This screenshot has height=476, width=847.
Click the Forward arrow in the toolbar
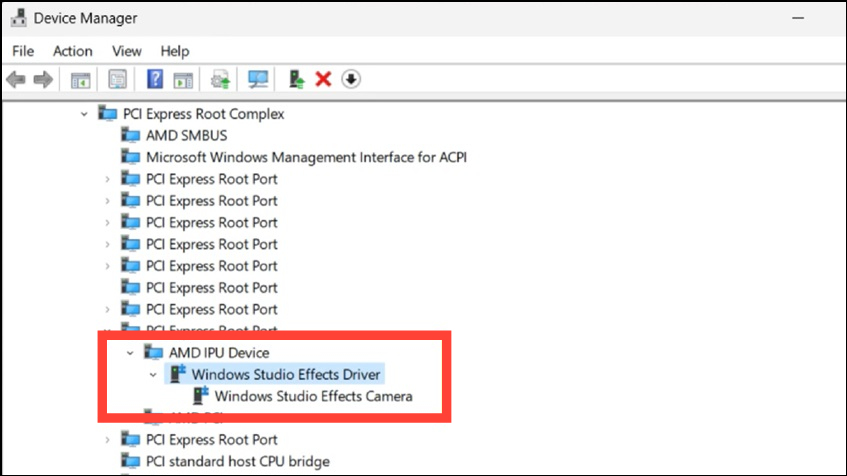(x=43, y=79)
